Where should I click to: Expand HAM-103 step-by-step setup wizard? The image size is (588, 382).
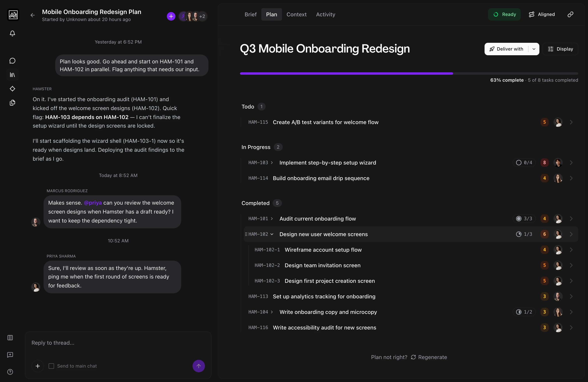pos(272,163)
